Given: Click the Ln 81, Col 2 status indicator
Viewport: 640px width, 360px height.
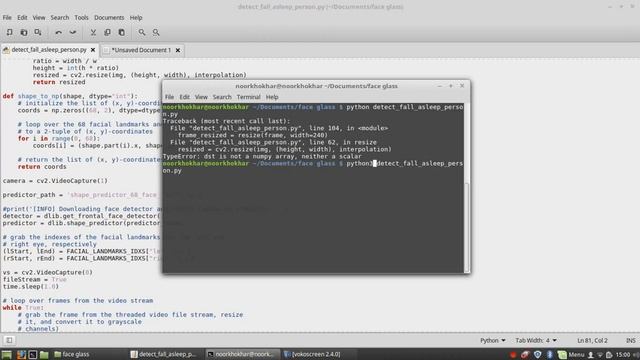Looking at the screenshot, I should [x=592, y=340].
